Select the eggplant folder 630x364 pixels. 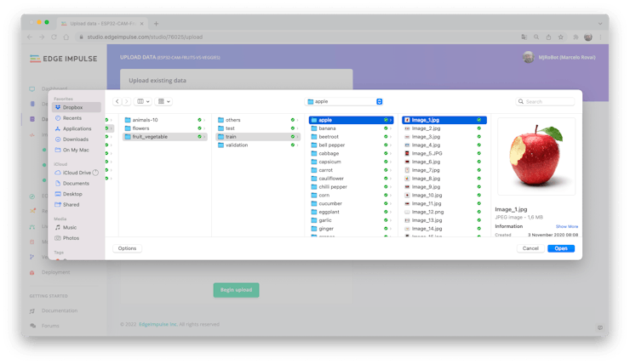[351, 212]
